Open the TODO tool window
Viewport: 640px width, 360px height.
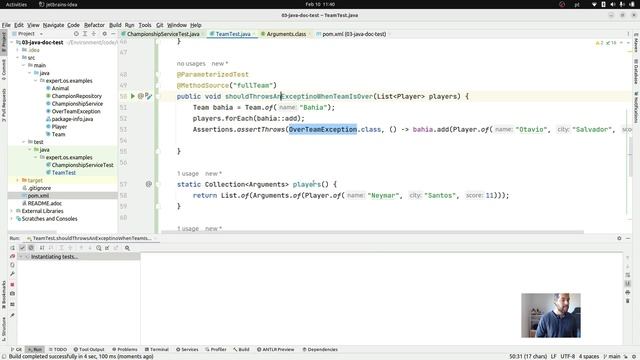tap(58, 349)
